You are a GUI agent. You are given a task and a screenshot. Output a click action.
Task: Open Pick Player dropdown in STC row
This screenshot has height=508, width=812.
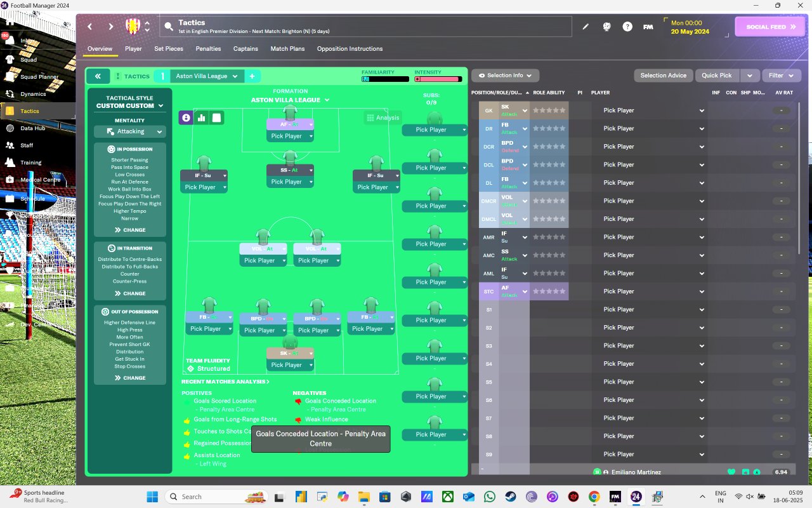click(653, 291)
